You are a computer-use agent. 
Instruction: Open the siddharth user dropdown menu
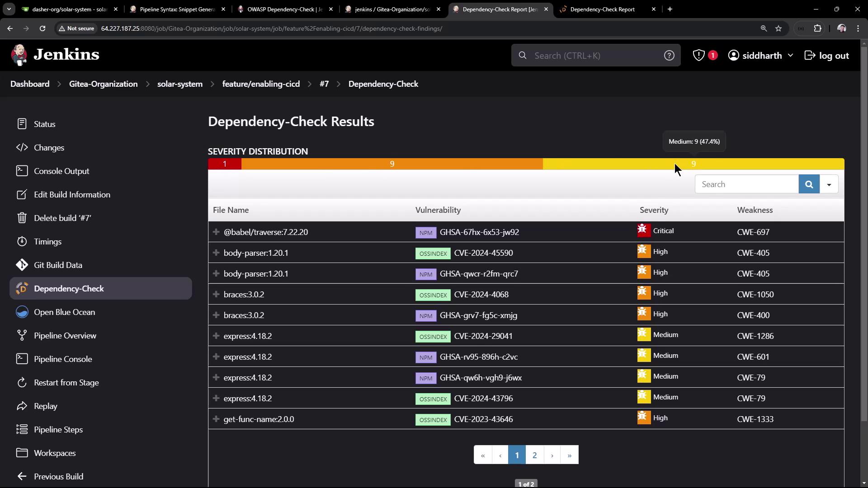tap(761, 56)
